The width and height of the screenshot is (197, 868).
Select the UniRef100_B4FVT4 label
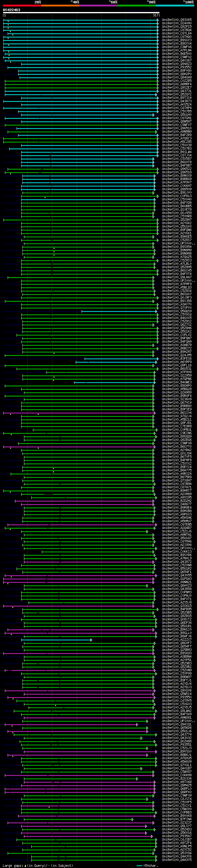[177, 274]
